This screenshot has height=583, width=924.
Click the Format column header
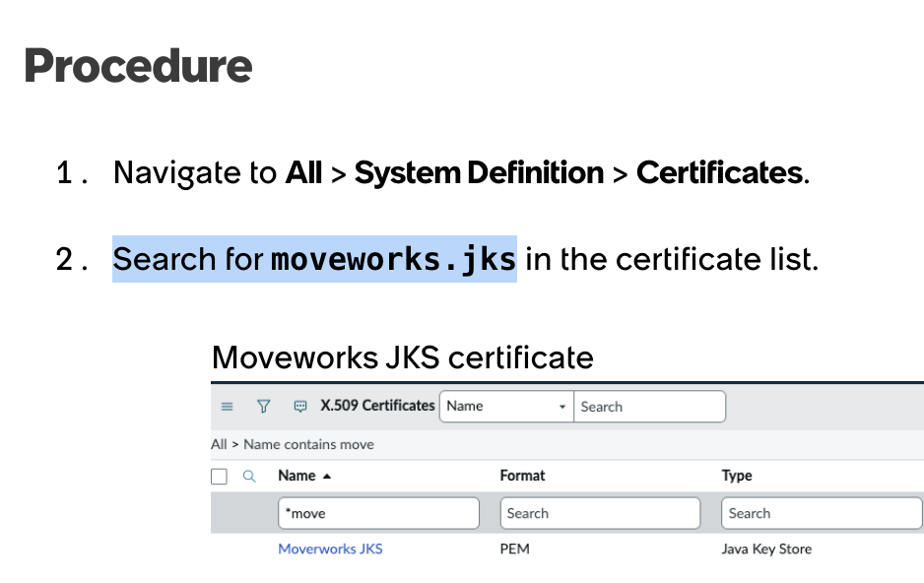pos(523,476)
